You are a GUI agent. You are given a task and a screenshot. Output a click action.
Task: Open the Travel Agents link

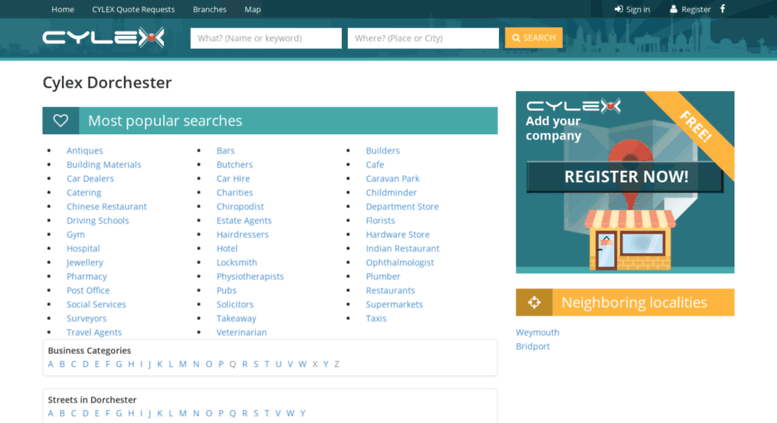(94, 332)
